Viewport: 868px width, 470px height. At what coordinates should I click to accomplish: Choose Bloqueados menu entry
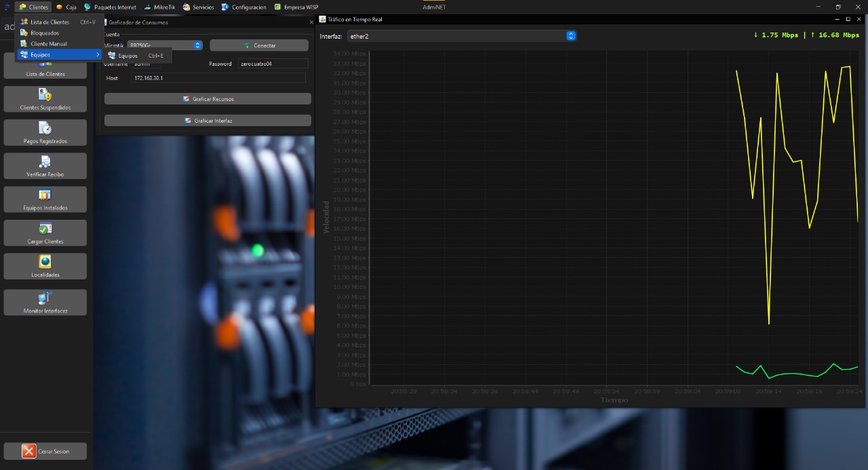click(59, 33)
